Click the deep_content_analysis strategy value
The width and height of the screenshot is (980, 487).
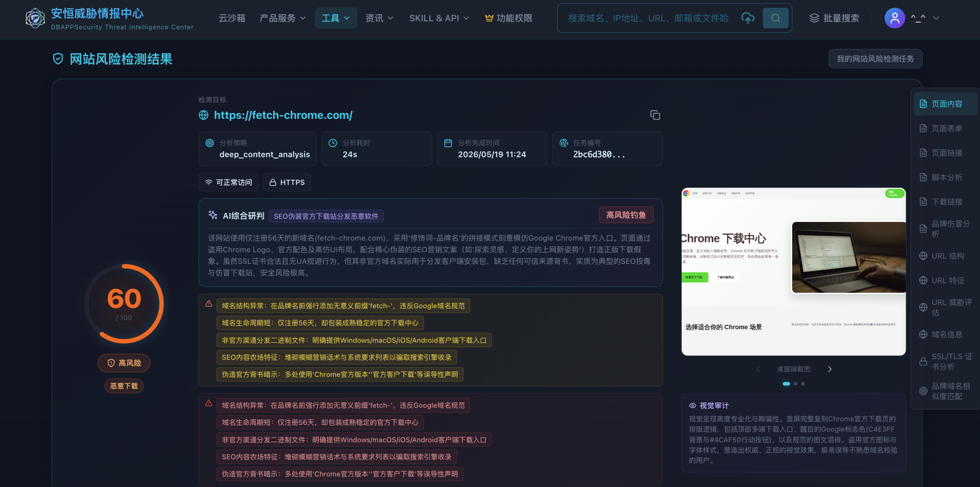pos(265,154)
